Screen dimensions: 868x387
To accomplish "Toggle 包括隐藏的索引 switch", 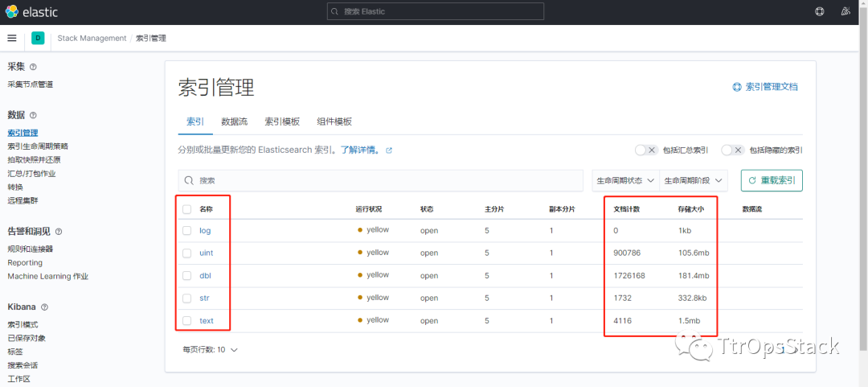I will tap(732, 150).
